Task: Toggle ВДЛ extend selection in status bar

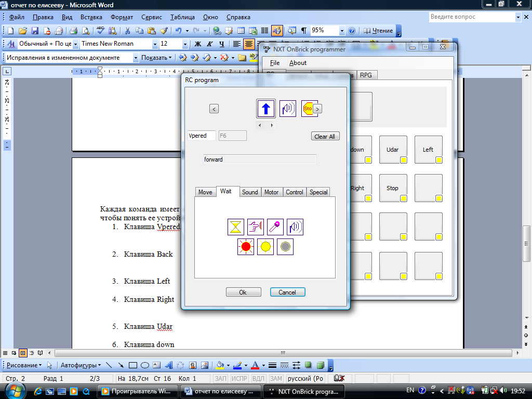Action: point(258,378)
